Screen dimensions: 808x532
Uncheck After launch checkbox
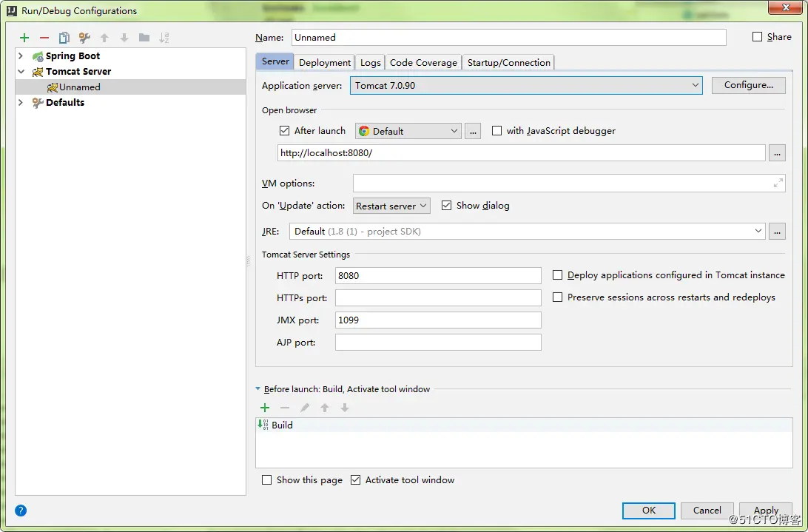coord(284,130)
